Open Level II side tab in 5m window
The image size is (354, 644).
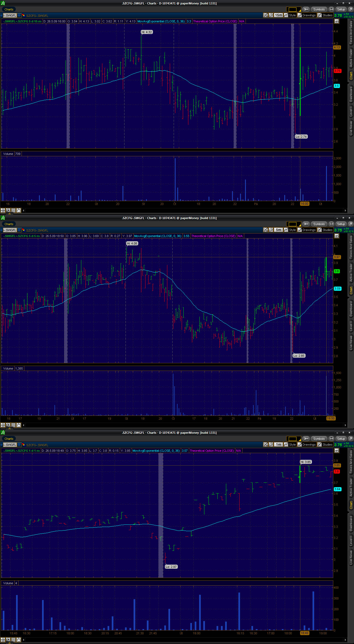pyautogui.click(x=351, y=326)
